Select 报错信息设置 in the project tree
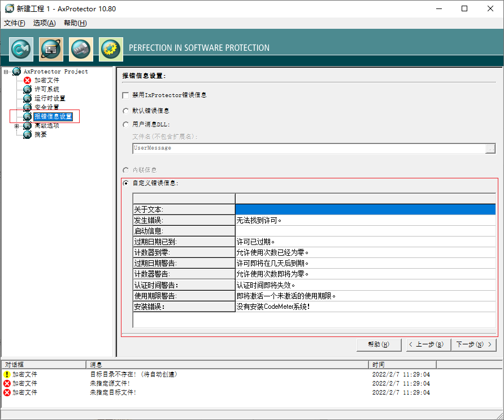 pyautogui.click(x=53, y=116)
